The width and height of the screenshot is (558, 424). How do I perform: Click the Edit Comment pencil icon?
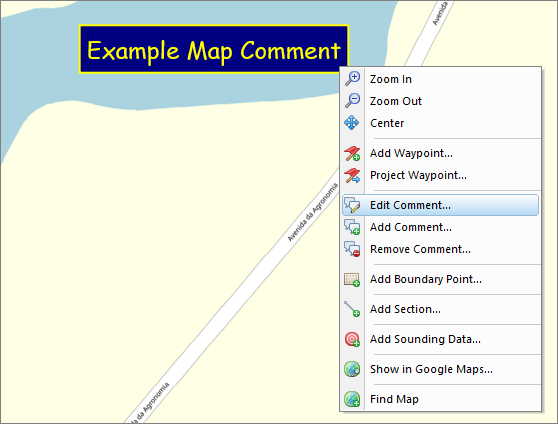352,205
